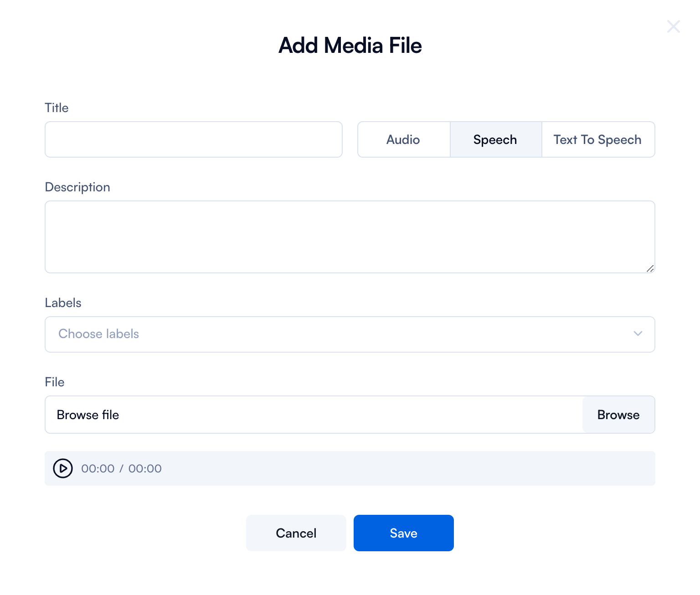Open the Text To Speech tab

[597, 139]
